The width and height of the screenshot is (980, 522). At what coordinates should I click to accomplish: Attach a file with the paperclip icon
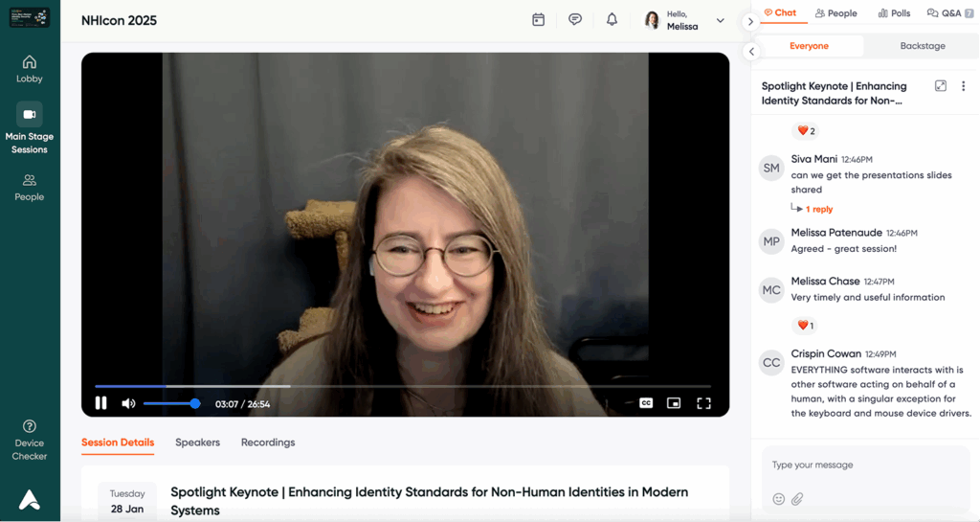797,499
